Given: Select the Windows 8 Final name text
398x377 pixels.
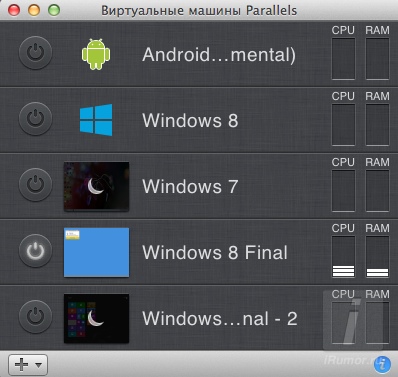Looking at the screenshot, I should coord(215,252).
